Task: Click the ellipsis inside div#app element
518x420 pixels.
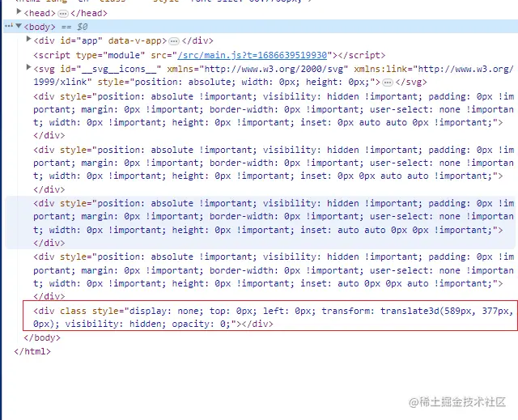Action: tap(174, 41)
